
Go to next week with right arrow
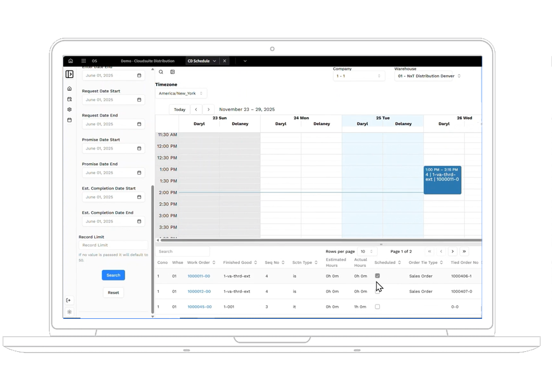click(x=208, y=109)
